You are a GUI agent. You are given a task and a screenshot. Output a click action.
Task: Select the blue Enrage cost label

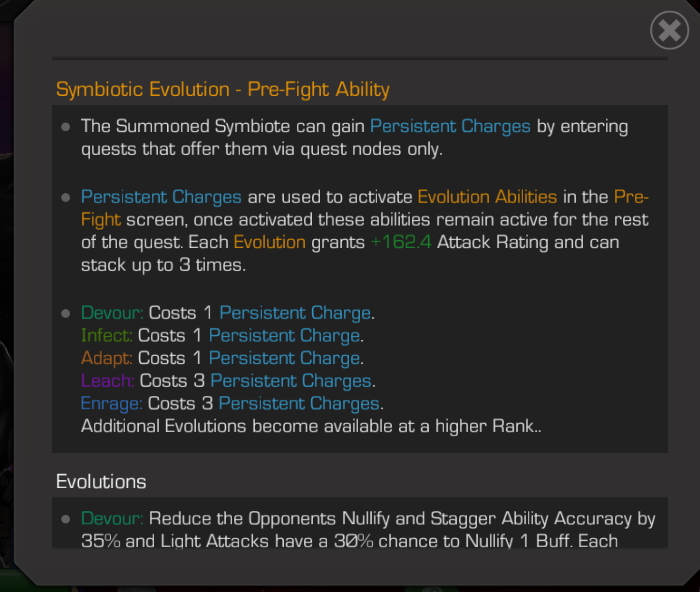[111, 404]
